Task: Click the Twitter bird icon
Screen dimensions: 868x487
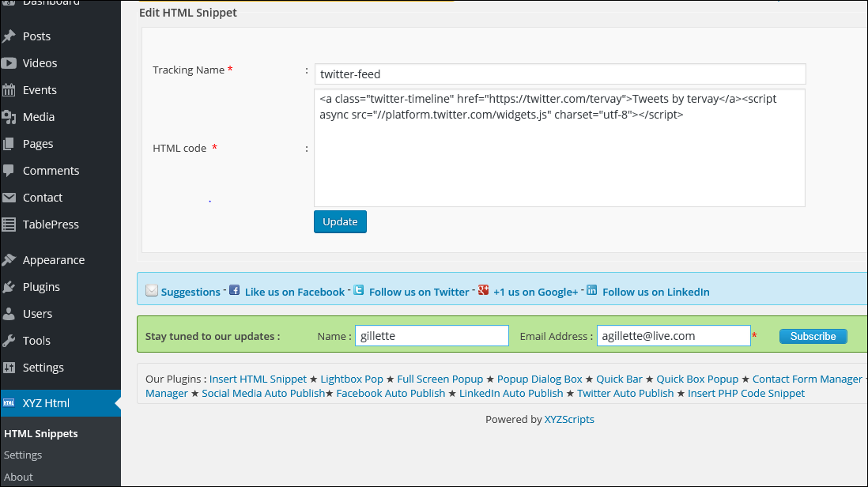Action: pyautogui.click(x=359, y=290)
